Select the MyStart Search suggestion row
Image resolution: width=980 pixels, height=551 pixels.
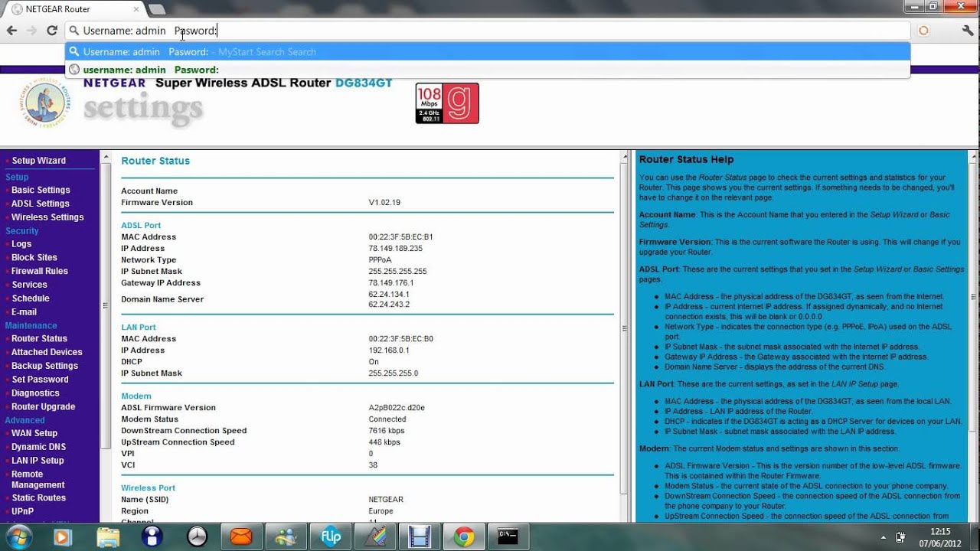[487, 52]
